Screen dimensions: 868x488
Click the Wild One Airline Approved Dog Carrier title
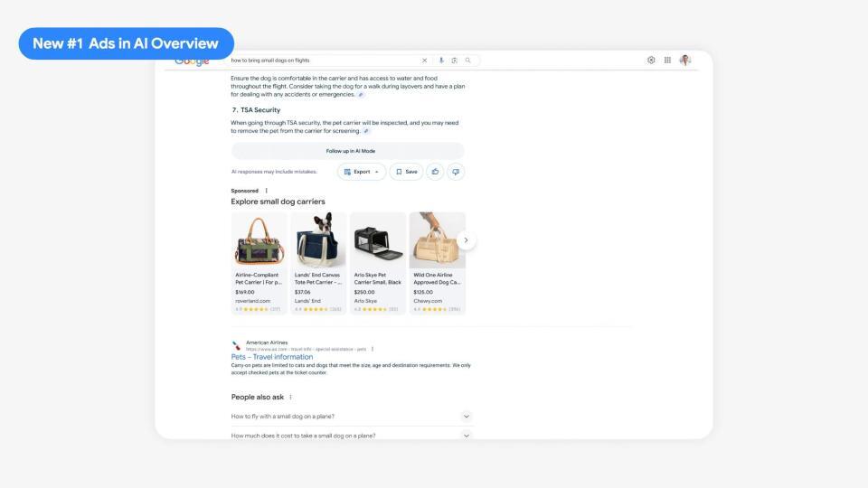coord(437,278)
